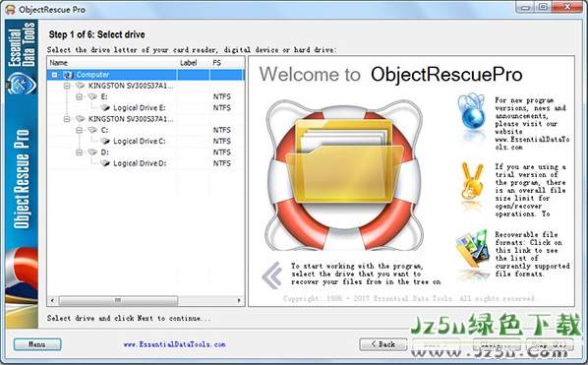Click NTFS value in the E: row

click(221, 96)
